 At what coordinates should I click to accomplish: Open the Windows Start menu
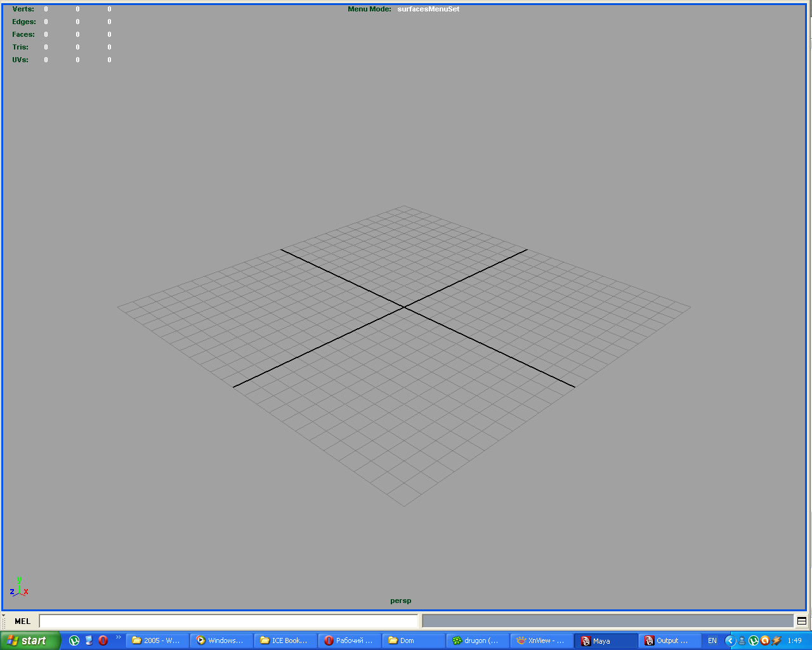(x=30, y=640)
